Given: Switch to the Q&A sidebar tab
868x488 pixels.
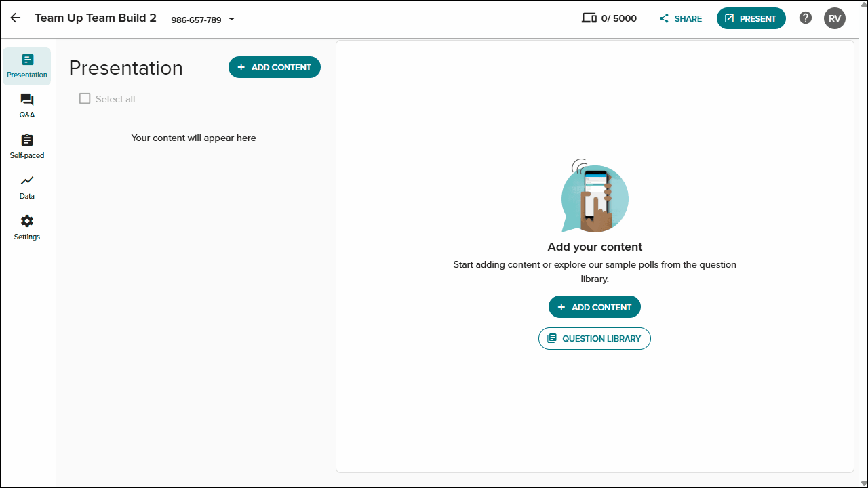Looking at the screenshot, I should tap(27, 106).
